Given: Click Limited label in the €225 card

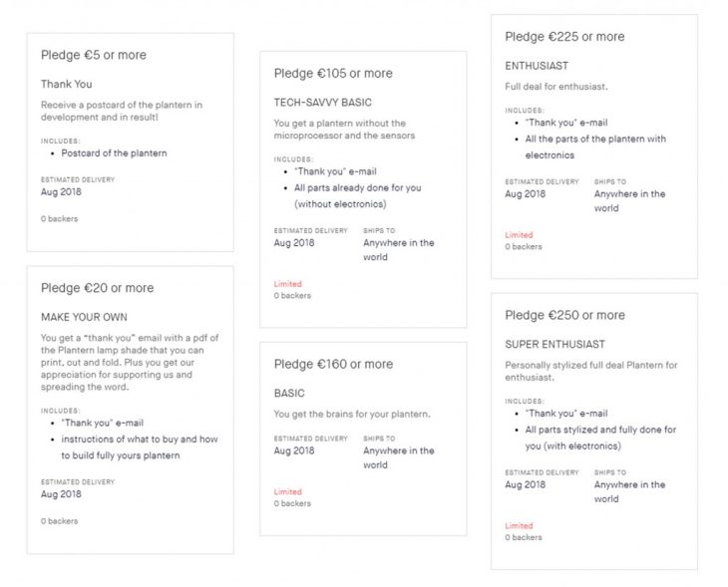Looking at the screenshot, I should point(519,235).
